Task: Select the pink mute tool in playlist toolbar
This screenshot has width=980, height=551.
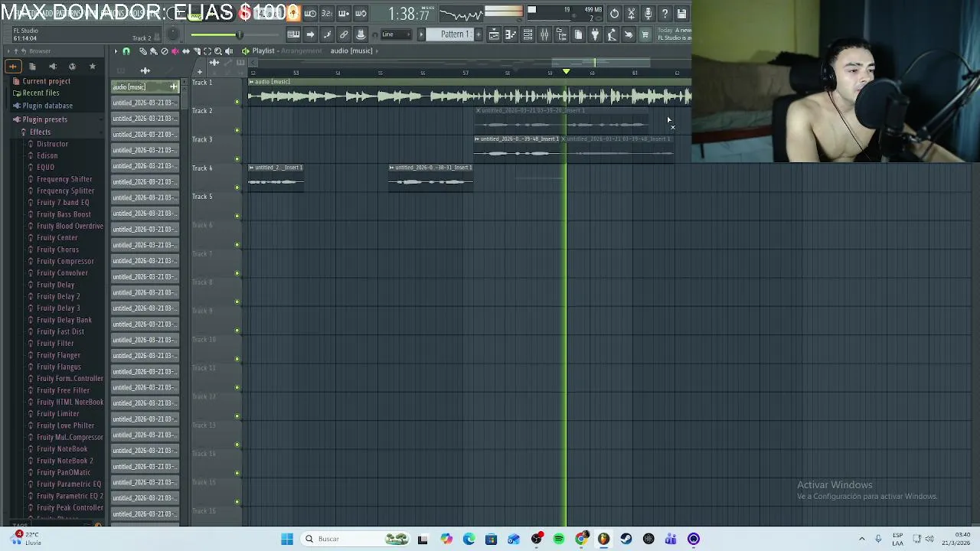Action: 175,51
